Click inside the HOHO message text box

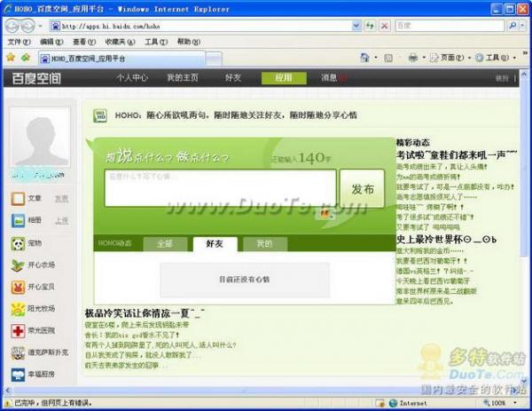coord(221,188)
